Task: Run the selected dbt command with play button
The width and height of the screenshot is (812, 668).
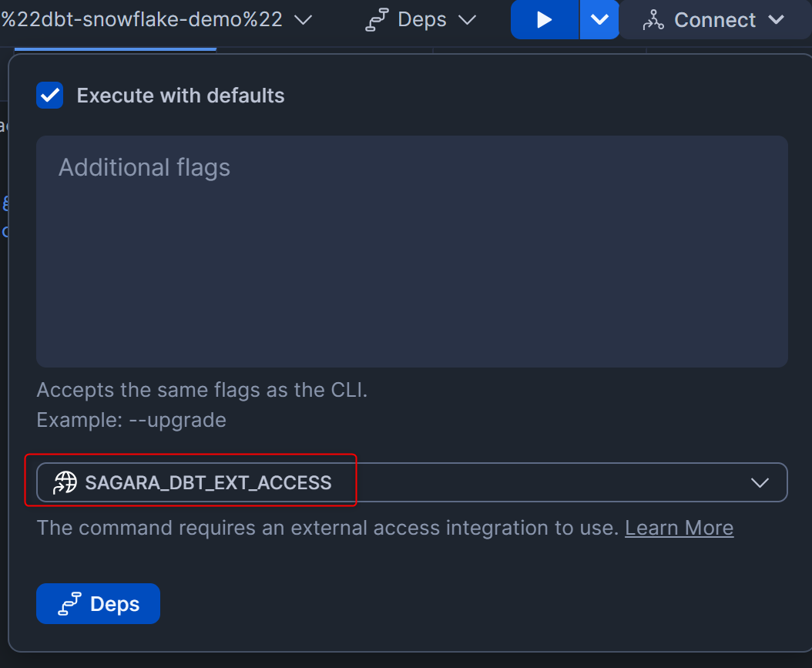Action: 544,20
